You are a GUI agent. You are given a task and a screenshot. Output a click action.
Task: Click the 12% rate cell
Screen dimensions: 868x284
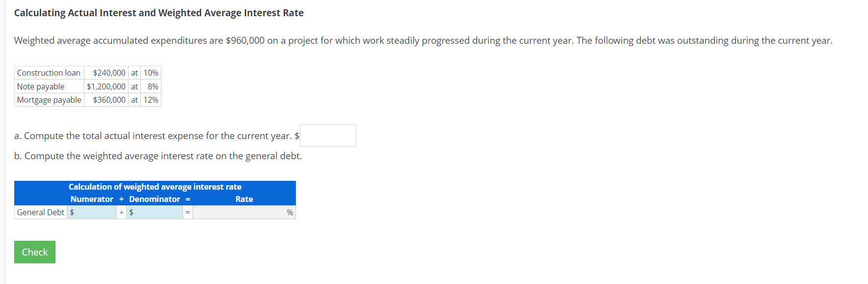[x=150, y=99]
